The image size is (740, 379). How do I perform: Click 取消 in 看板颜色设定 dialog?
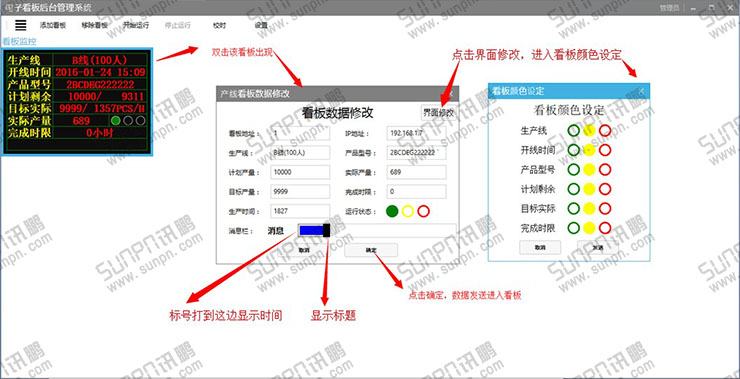click(x=540, y=247)
